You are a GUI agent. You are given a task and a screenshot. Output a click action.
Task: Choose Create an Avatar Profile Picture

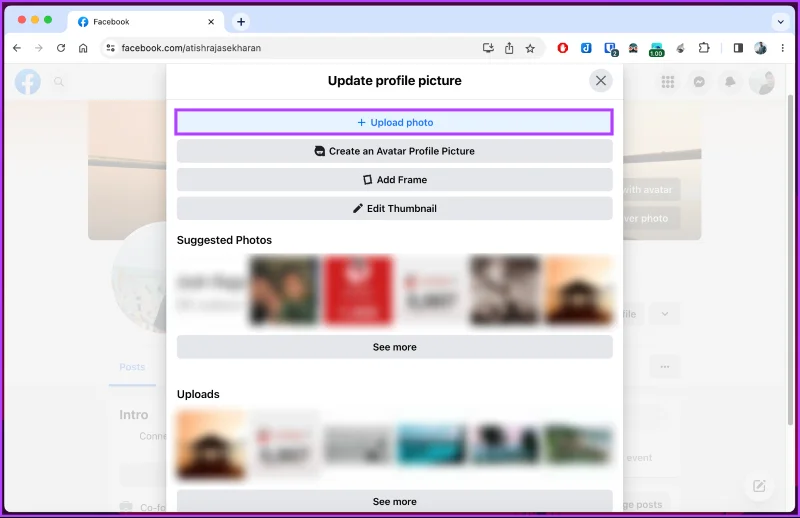(x=394, y=151)
